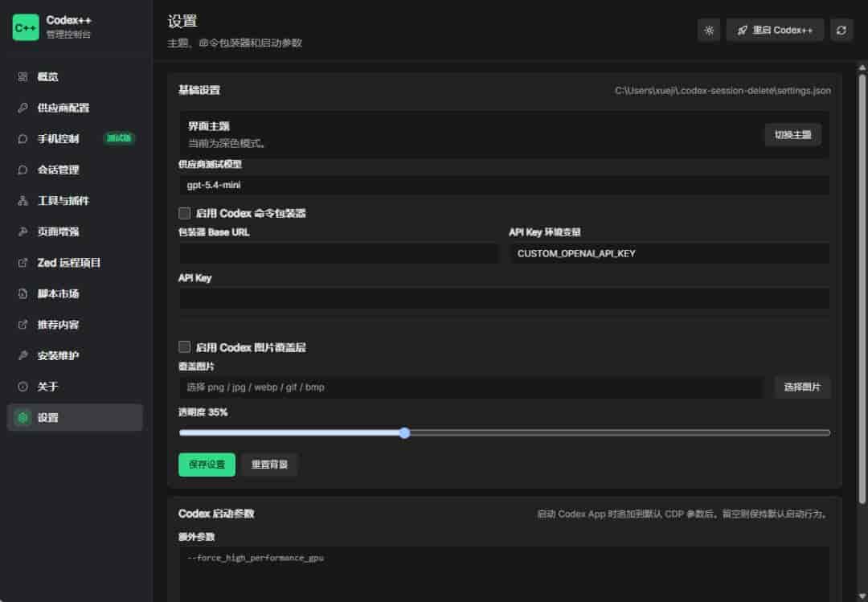Switch to 工具与插件 page

tap(75, 201)
